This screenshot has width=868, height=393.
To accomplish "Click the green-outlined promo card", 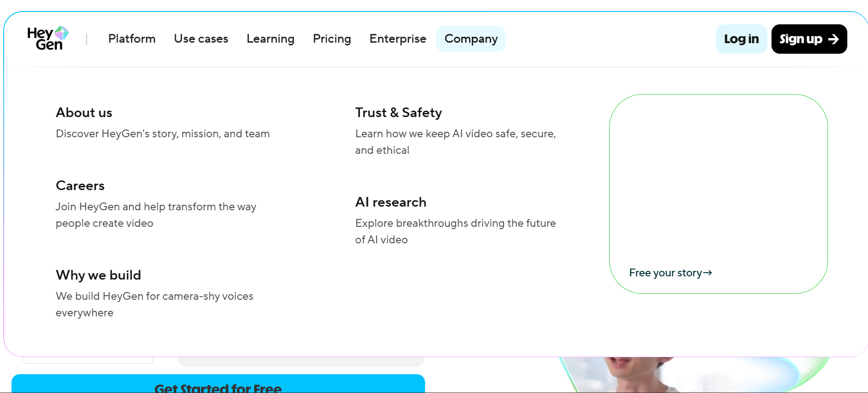I will coord(718,184).
